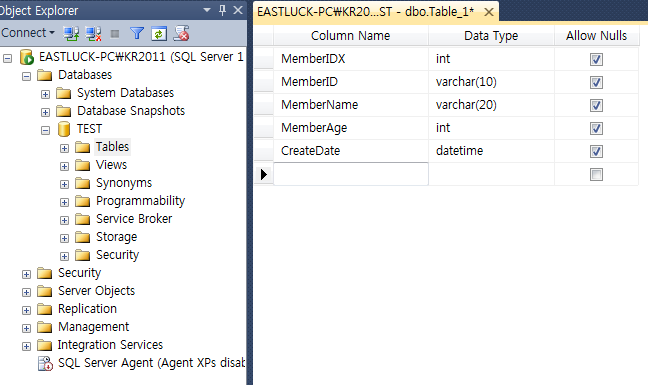Image resolution: width=648 pixels, height=385 pixels.
Task: Click the Tables folder icon
Action: click(83, 147)
